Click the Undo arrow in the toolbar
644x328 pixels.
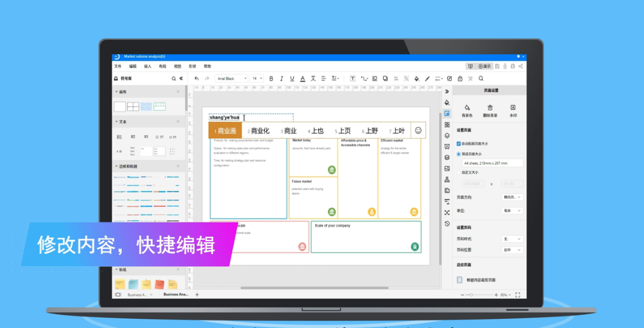pos(196,78)
